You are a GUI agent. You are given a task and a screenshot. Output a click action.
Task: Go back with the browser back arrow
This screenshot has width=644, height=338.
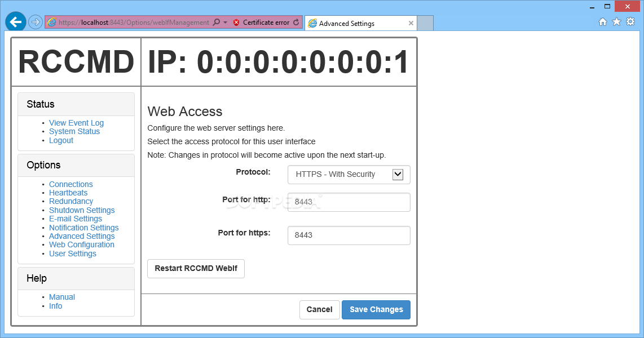click(16, 22)
